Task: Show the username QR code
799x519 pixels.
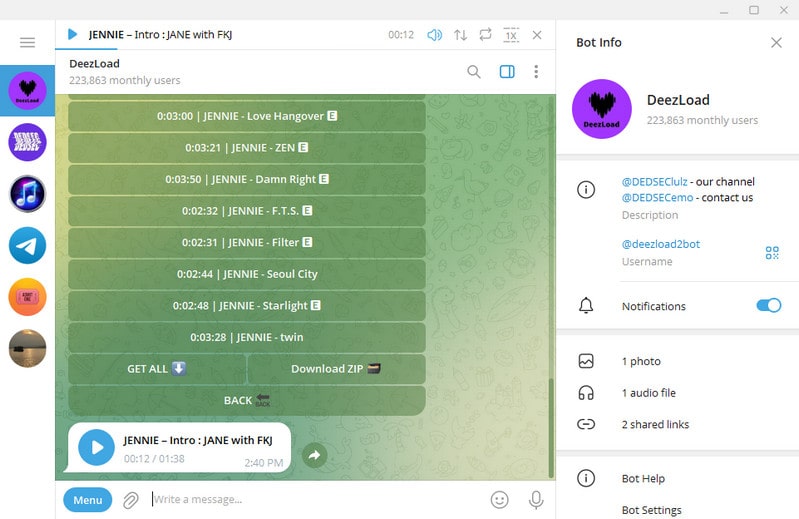Action: [772, 253]
